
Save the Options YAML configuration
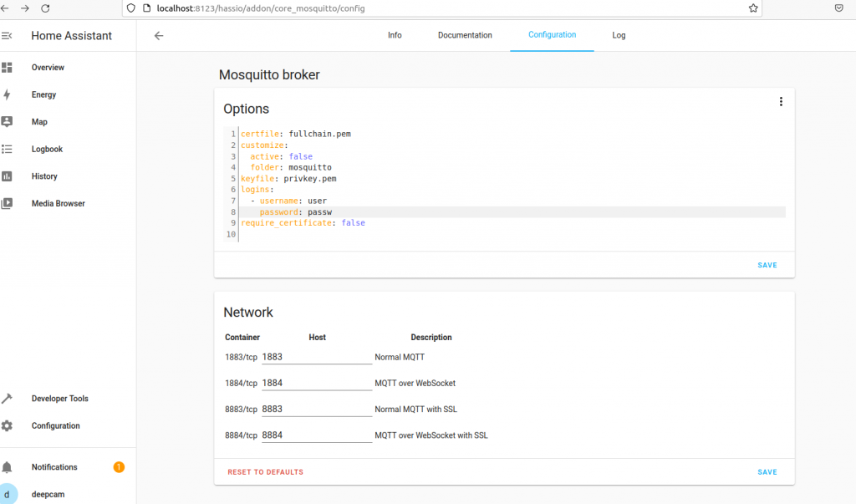point(767,265)
